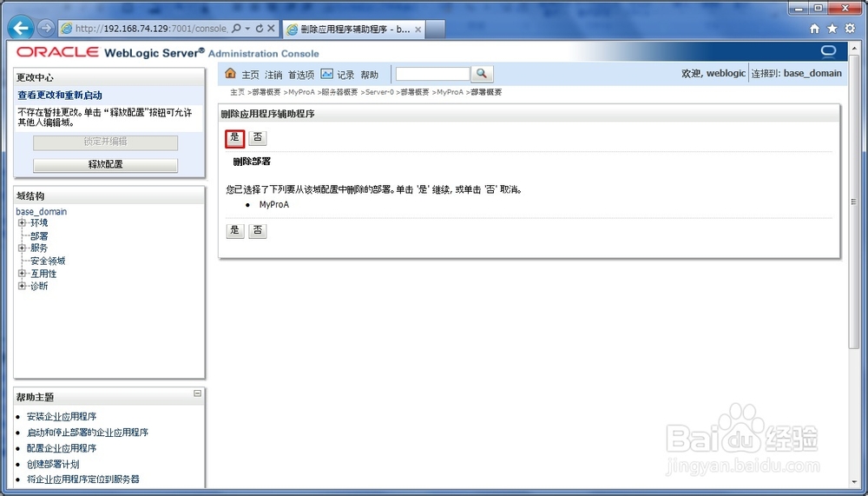
Task: Expand the 诊断 tree node
Action: [22, 286]
